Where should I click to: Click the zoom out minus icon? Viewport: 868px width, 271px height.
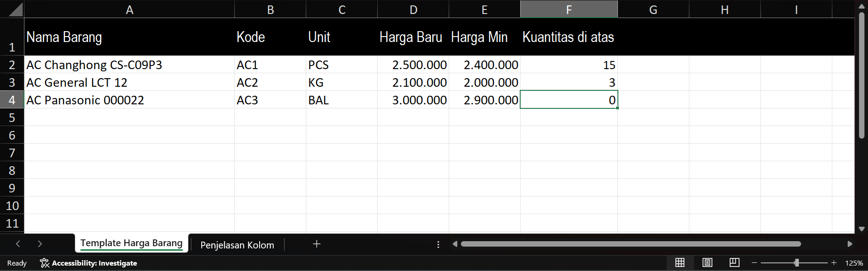click(x=754, y=263)
